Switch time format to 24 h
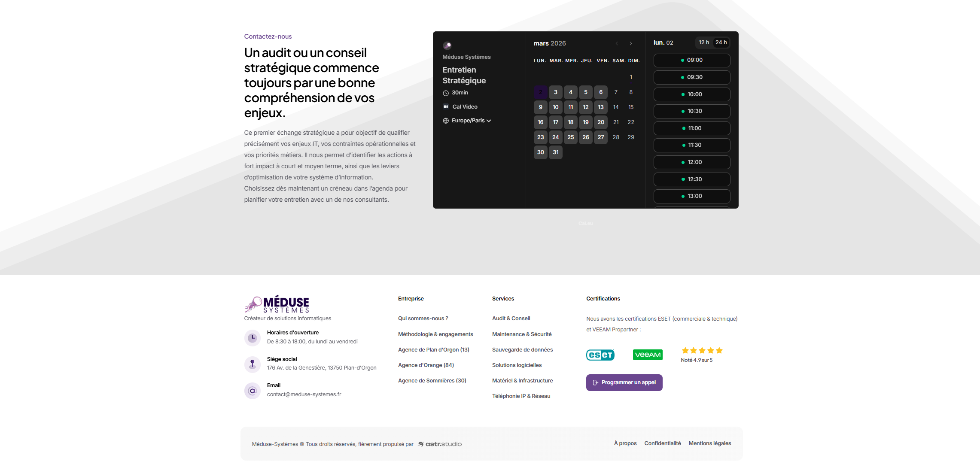The image size is (980, 461). point(721,42)
